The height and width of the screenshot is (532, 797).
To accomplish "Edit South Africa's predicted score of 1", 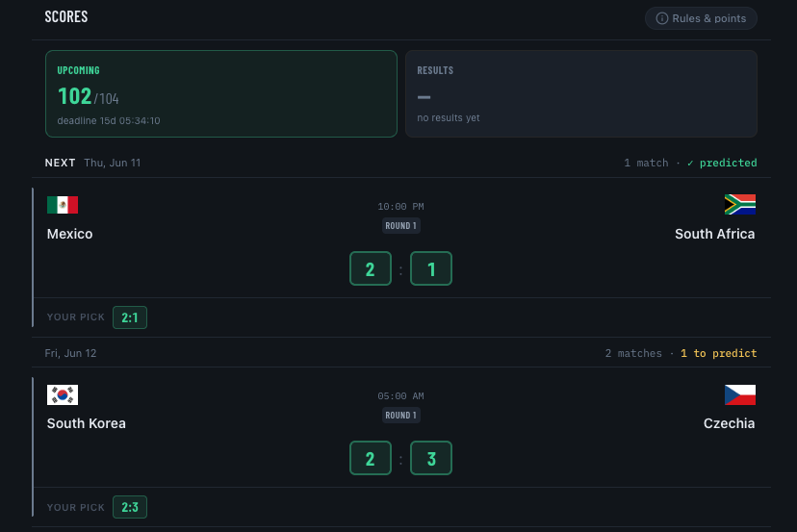I will point(431,268).
